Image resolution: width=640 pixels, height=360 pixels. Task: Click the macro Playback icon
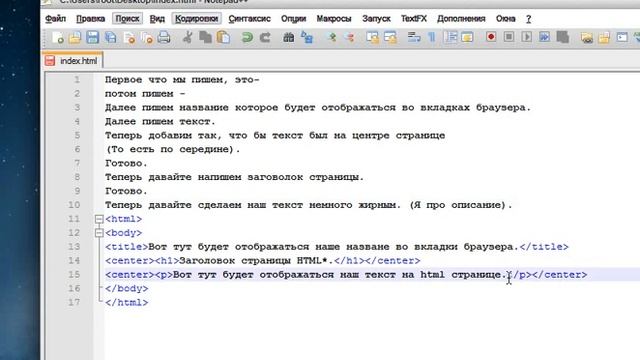point(527,37)
